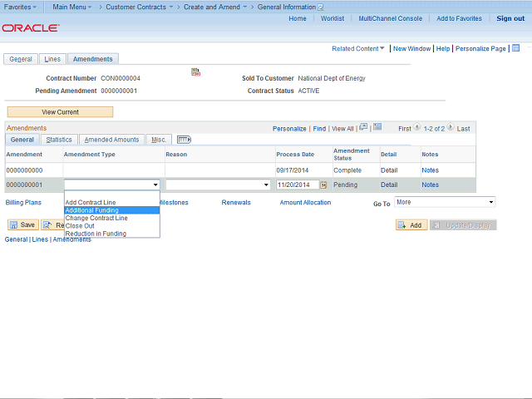Click the Personalize Page link

[x=480, y=48]
